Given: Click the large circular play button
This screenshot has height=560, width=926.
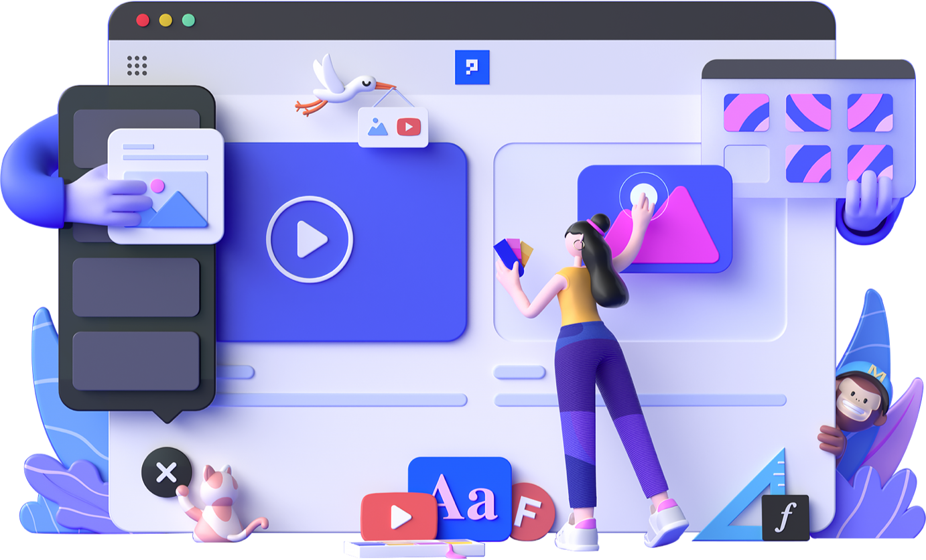Looking at the screenshot, I should (x=310, y=239).
